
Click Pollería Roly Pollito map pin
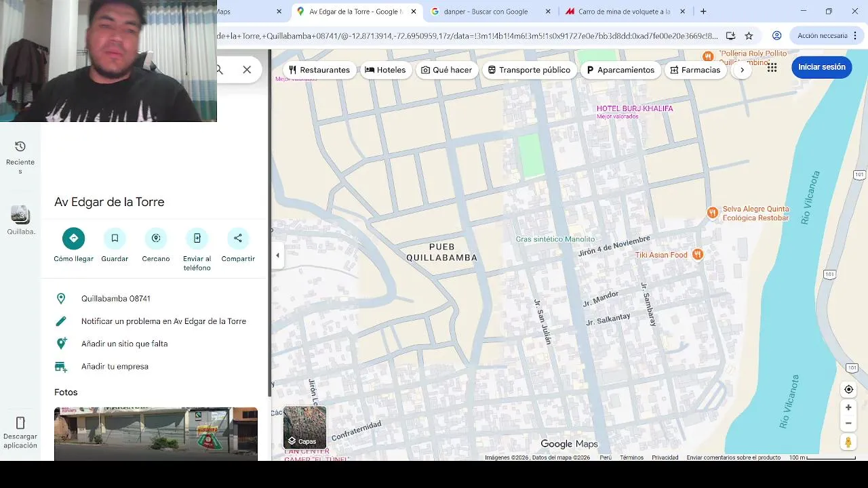point(708,56)
